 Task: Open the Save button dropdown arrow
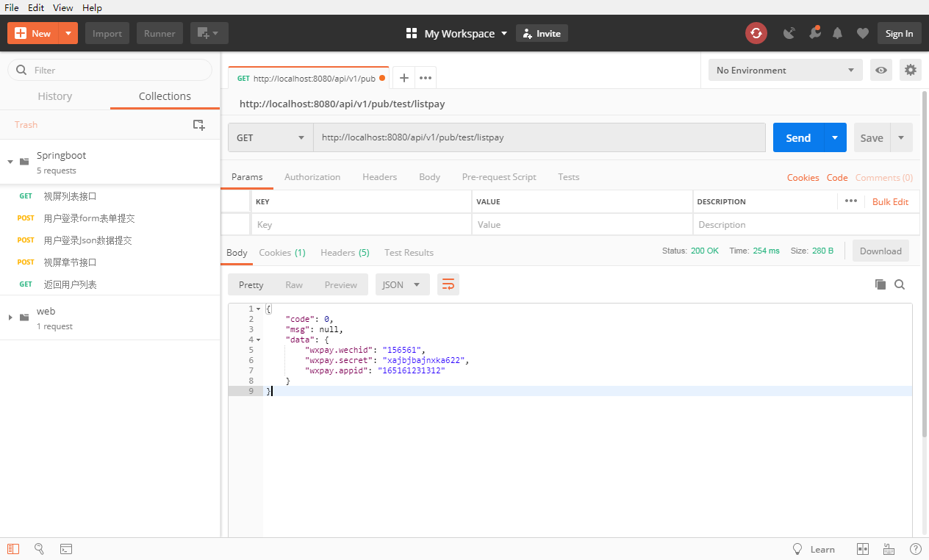point(901,137)
